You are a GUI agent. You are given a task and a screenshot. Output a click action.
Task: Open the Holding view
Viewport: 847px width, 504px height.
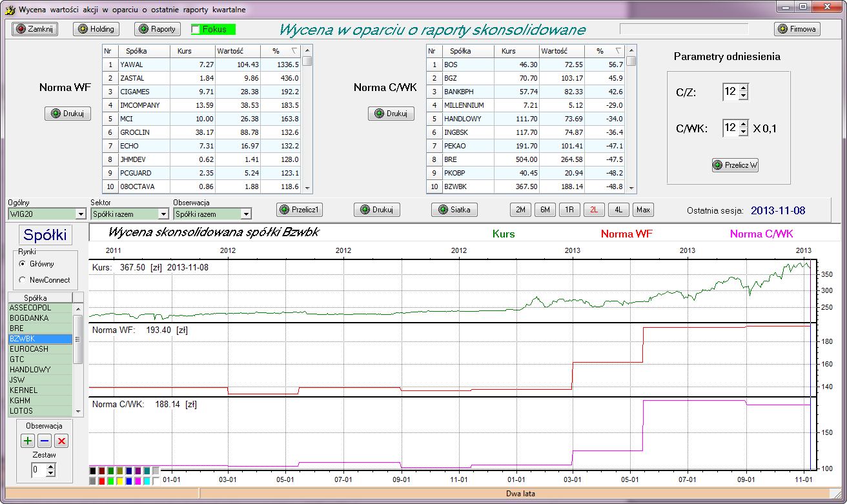[x=96, y=29]
